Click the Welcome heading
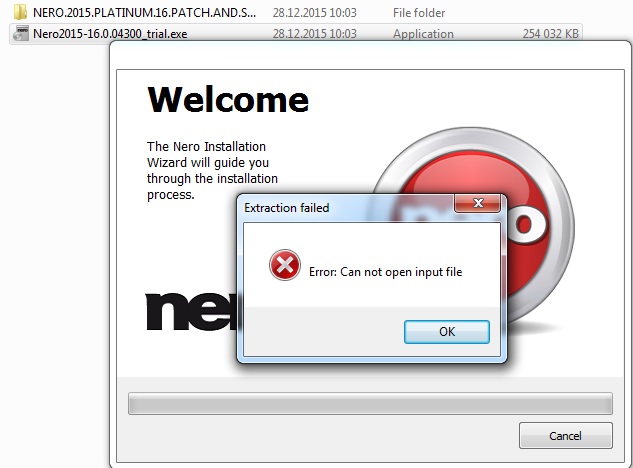This screenshot has height=468, width=633. tap(228, 99)
